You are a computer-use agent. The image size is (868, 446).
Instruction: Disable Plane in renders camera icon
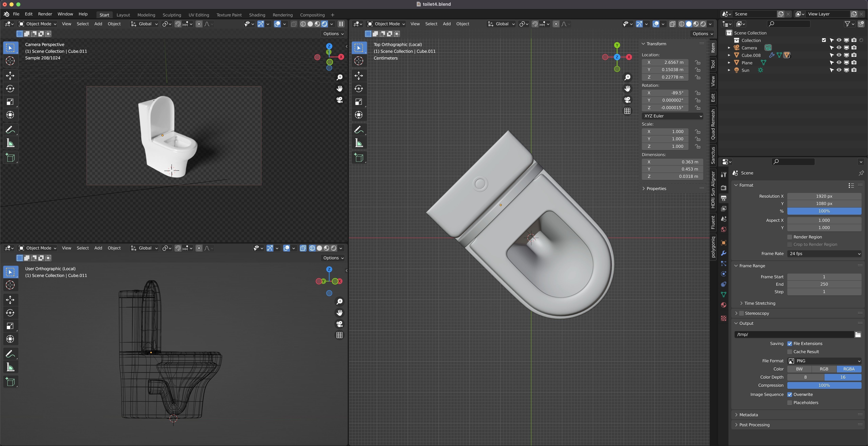854,63
